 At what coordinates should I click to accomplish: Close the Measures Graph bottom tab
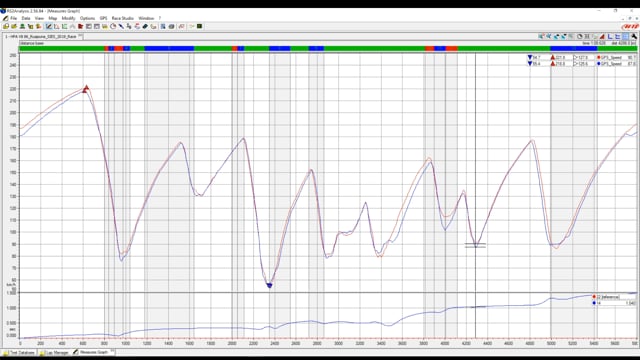pyautogui.click(x=113, y=351)
